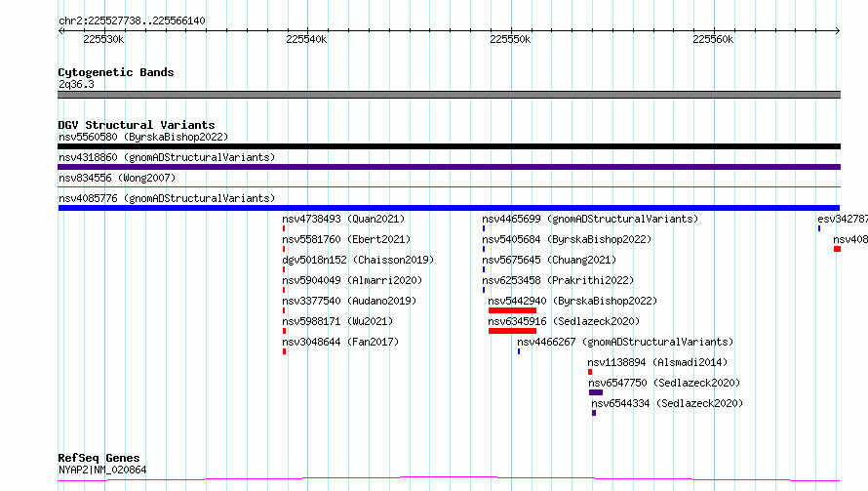The image size is (868, 491).
Task: Select the blue nsv4085776 variant bar
Action: (449, 208)
